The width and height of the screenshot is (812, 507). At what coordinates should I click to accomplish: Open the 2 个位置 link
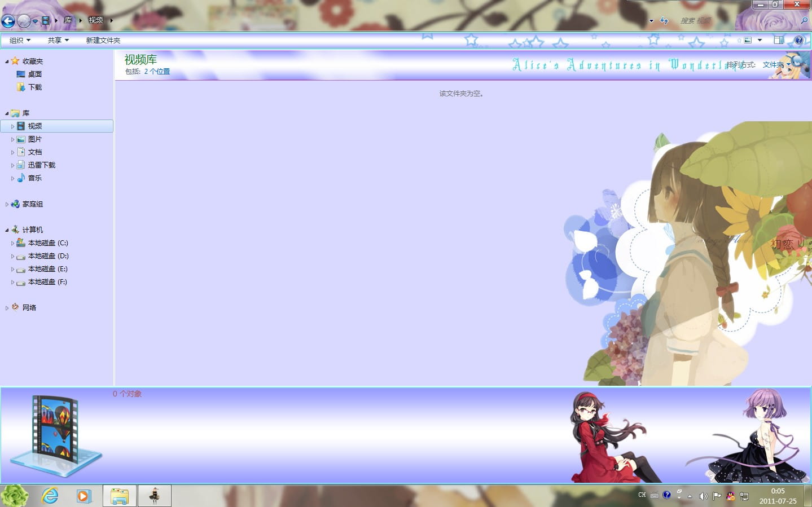point(156,72)
